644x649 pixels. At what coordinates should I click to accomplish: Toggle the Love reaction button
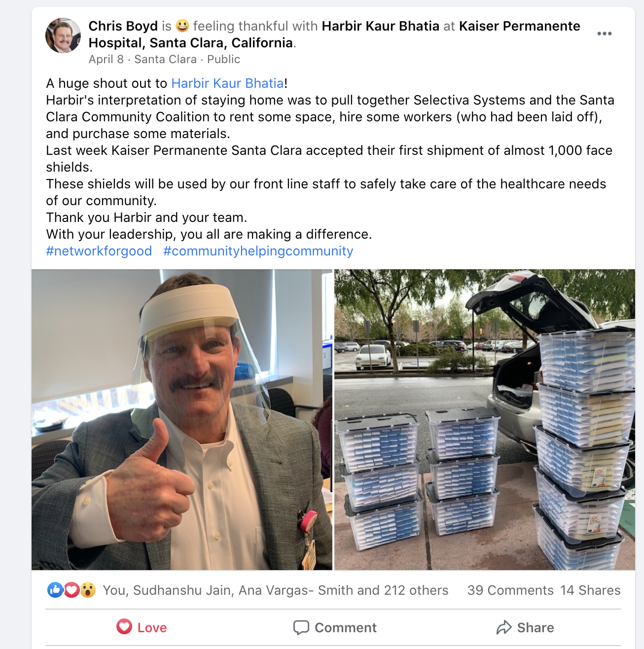point(142,627)
